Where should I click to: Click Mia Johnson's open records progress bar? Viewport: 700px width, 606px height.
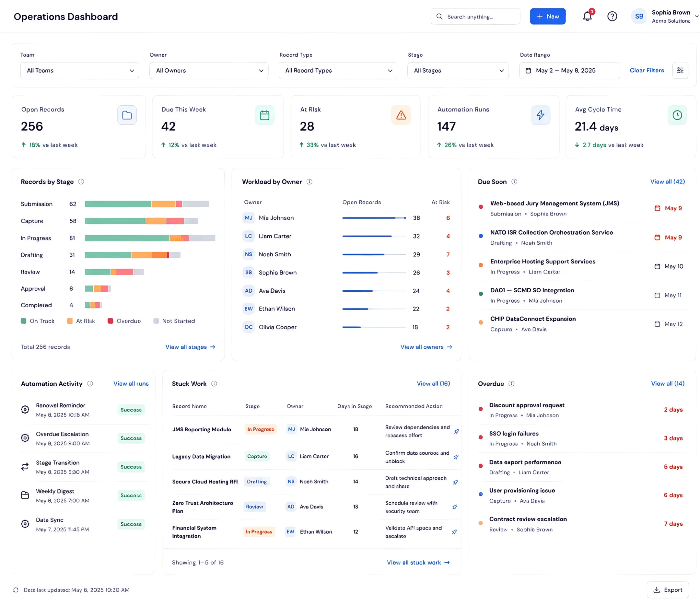374,218
